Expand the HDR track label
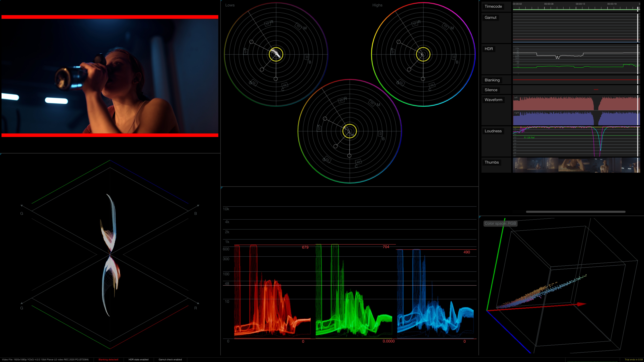This screenshot has height=362, width=644. click(489, 49)
